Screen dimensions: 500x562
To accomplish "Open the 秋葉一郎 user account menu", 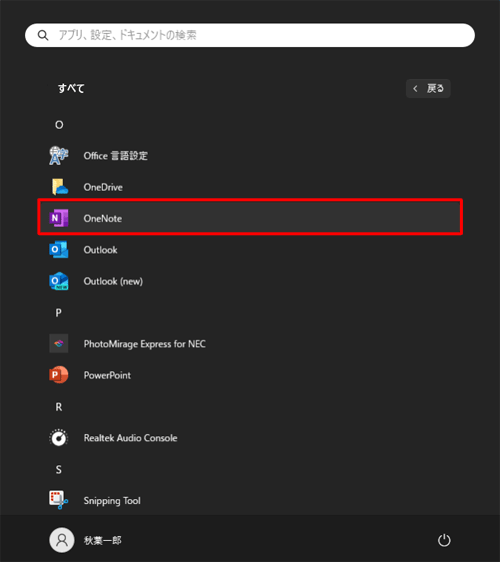I will (85, 540).
